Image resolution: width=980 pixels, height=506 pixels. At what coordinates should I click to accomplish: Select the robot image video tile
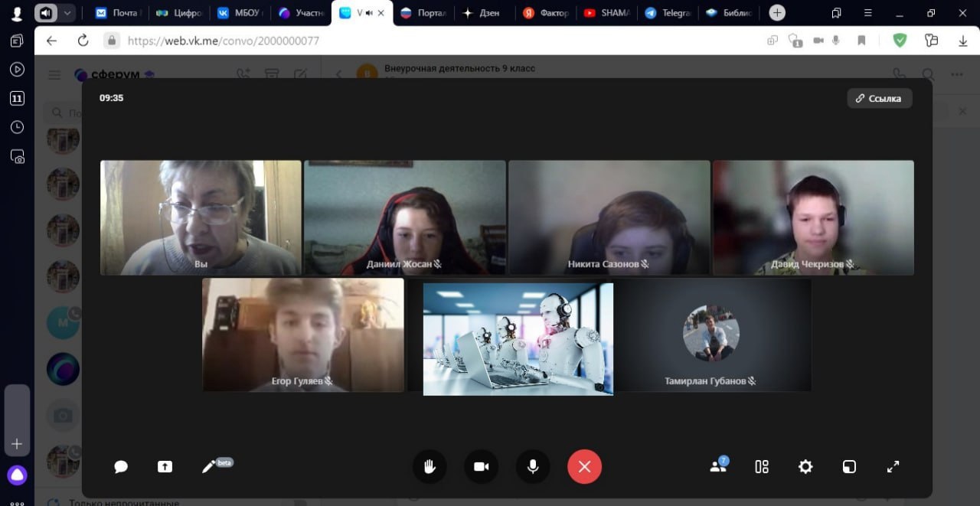pos(518,339)
